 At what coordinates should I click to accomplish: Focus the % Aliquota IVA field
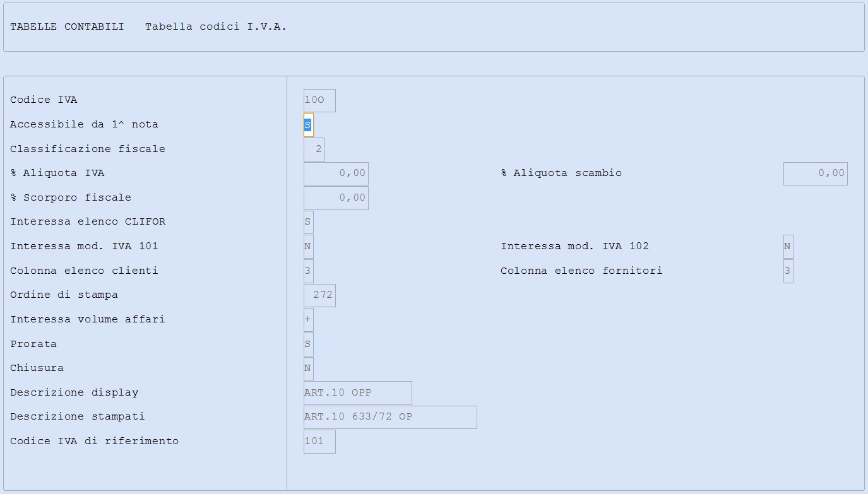336,173
